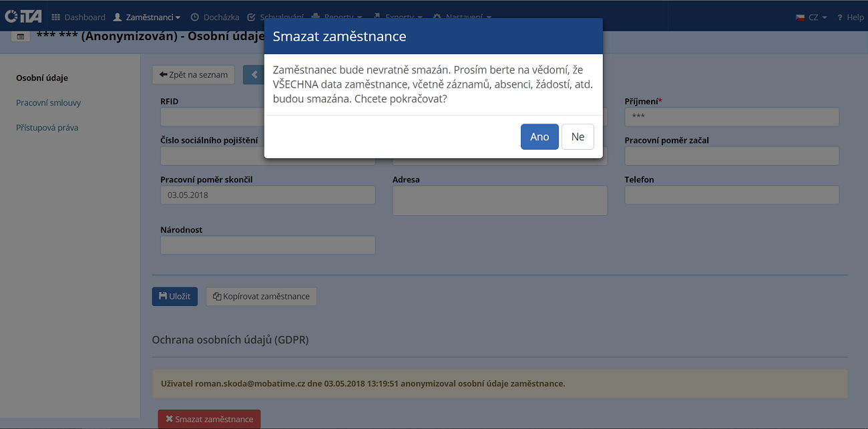Cancel deletion by clicking Ne
Viewport: 868px width, 429px height.
(578, 137)
